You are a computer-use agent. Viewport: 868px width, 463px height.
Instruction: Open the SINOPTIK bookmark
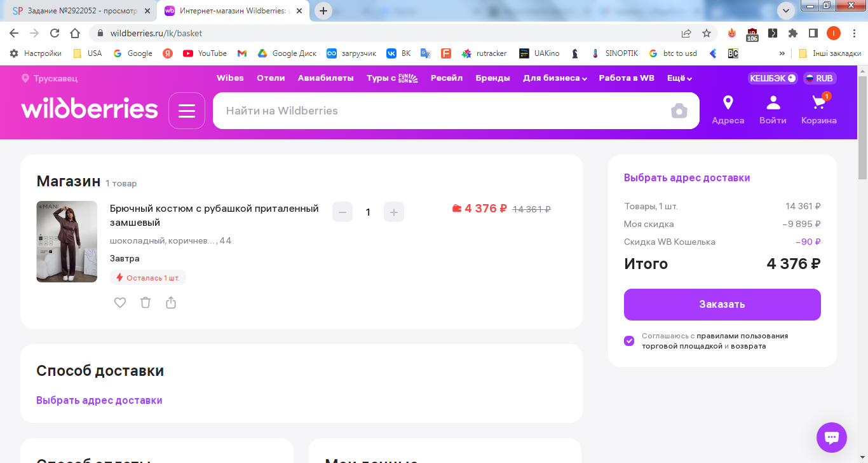616,53
